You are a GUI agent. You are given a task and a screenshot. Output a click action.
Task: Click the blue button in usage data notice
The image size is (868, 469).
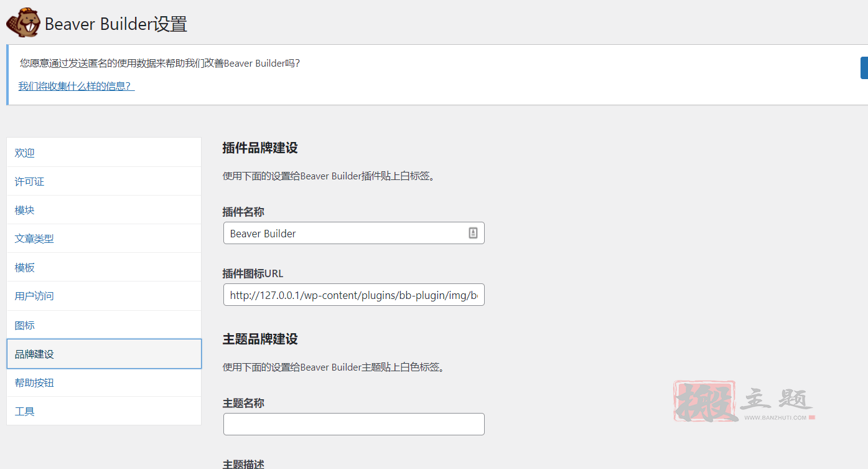(864, 68)
